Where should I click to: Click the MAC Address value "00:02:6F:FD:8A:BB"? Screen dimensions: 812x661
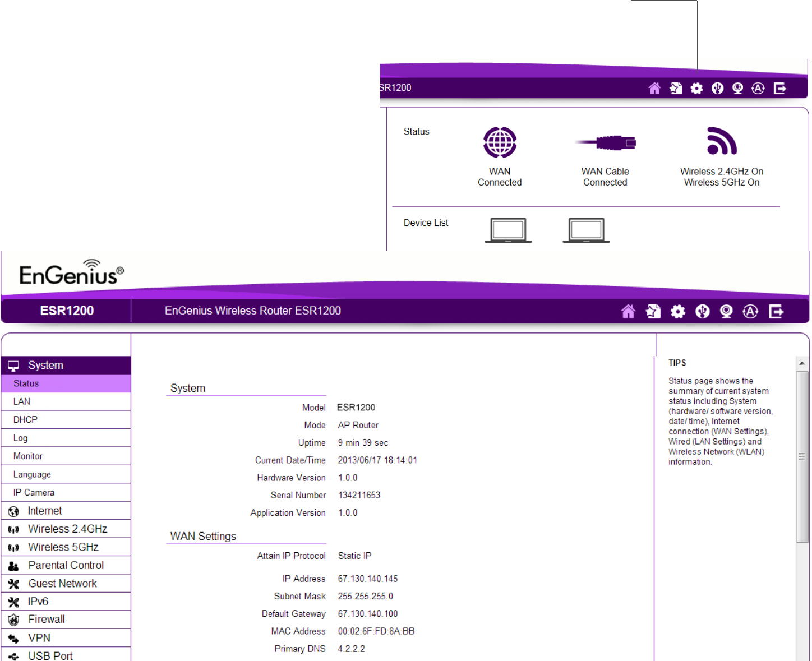pyautogui.click(x=376, y=632)
